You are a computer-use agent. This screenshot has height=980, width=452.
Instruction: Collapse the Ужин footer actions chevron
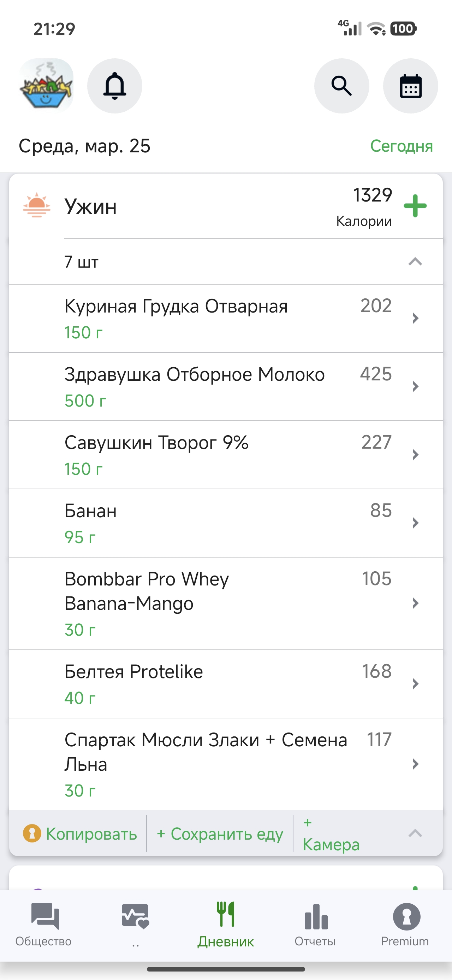415,833
